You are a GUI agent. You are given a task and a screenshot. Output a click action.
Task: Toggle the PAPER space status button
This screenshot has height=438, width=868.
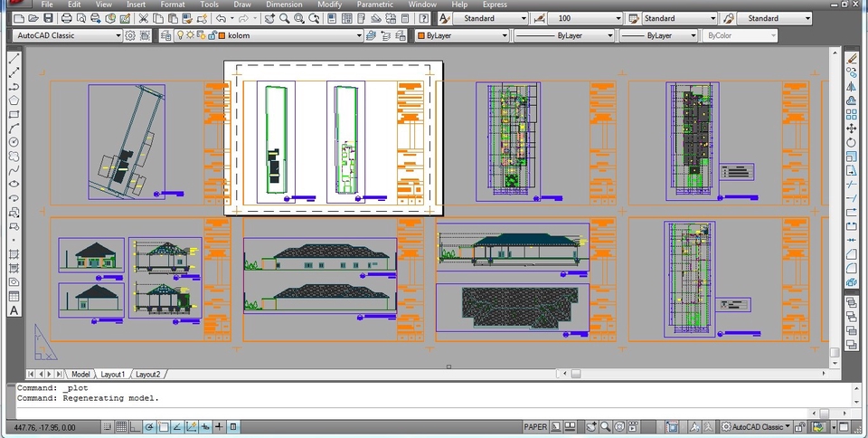[x=535, y=426]
